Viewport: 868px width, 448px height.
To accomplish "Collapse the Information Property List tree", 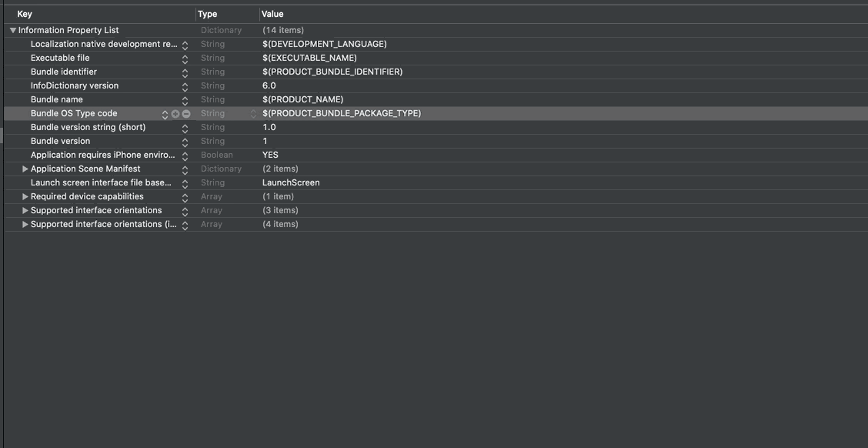I will click(x=12, y=29).
